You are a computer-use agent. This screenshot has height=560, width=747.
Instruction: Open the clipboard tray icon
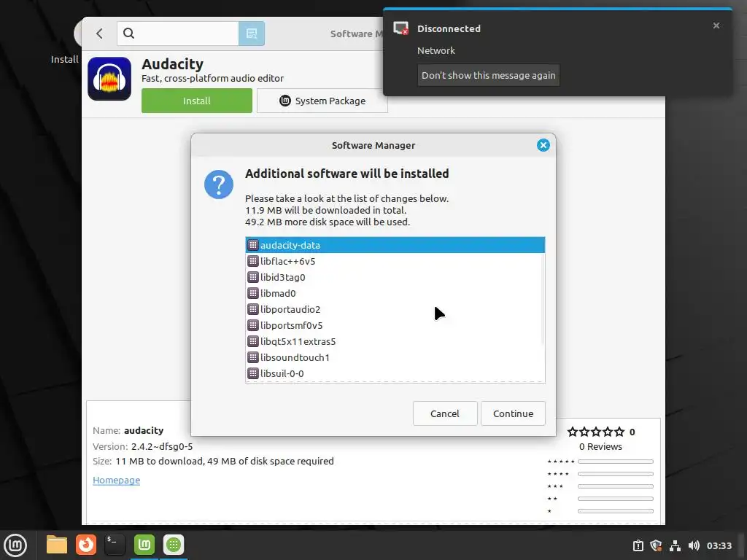tap(638, 545)
